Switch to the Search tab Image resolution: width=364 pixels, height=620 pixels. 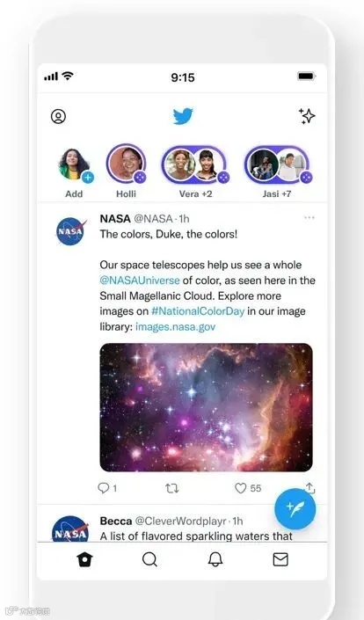pos(149,559)
